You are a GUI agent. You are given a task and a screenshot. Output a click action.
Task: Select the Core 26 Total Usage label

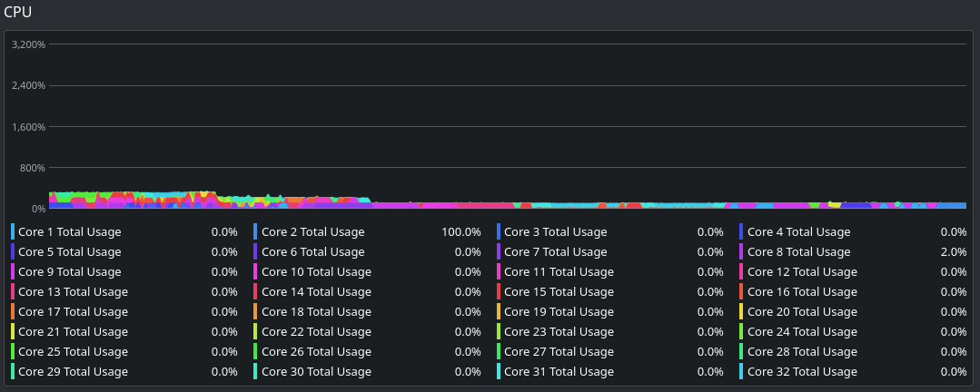[316, 351]
